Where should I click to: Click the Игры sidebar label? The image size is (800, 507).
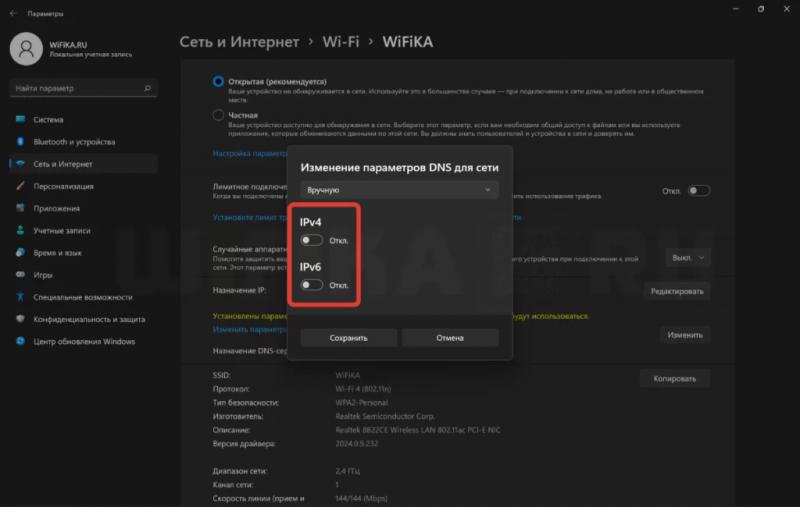pos(43,275)
